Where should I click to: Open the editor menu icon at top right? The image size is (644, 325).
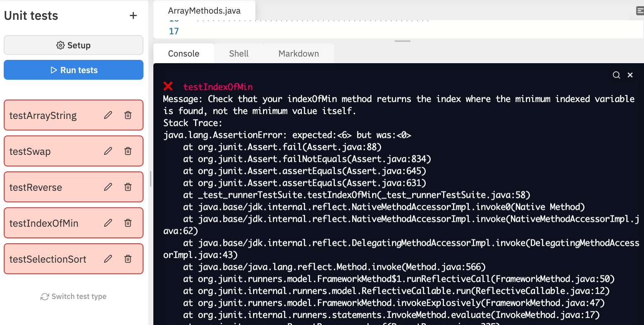(x=640, y=11)
